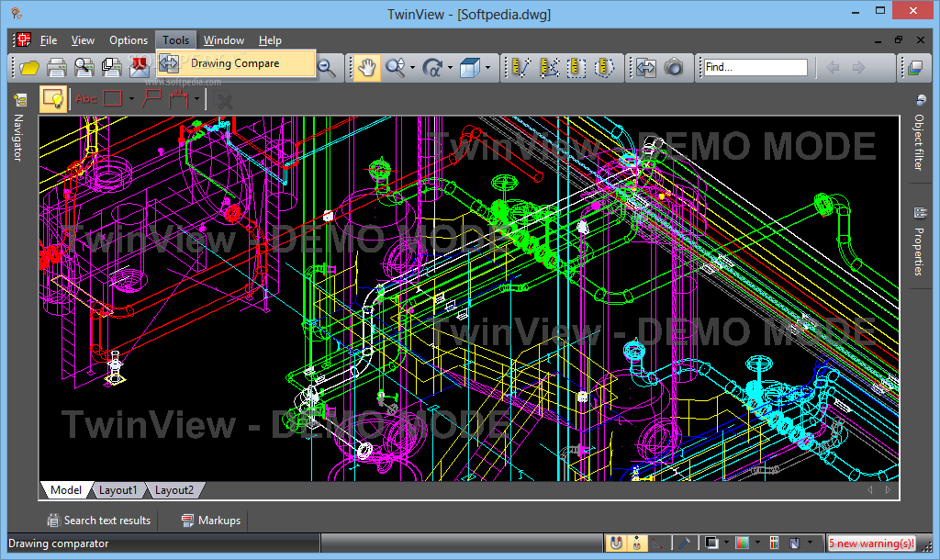This screenshot has height=560, width=940.
Task: Click the Drawing Compare toolbar icon near camera
Action: (645, 67)
